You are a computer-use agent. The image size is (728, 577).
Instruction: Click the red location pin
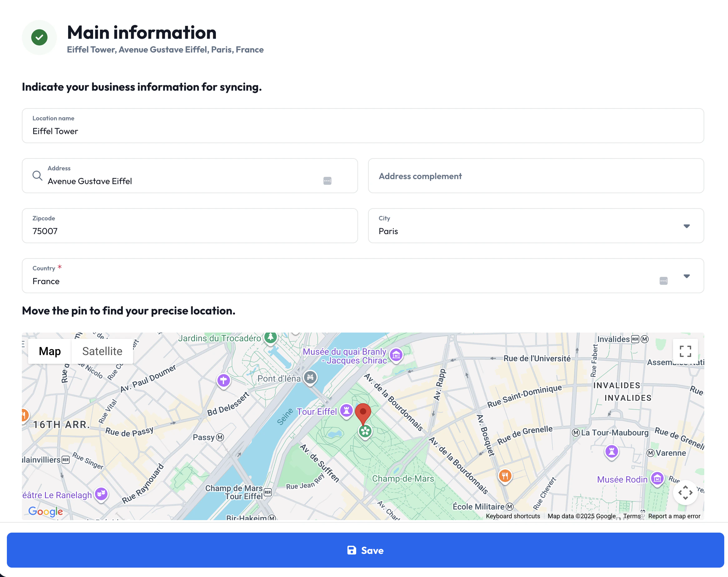tap(363, 414)
